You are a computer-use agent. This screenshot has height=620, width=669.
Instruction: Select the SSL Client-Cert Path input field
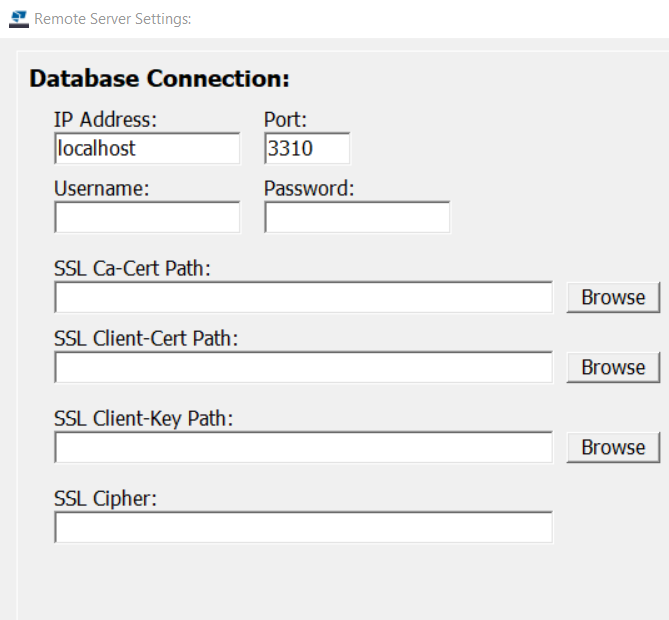pyautogui.click(x=303, y=367)
